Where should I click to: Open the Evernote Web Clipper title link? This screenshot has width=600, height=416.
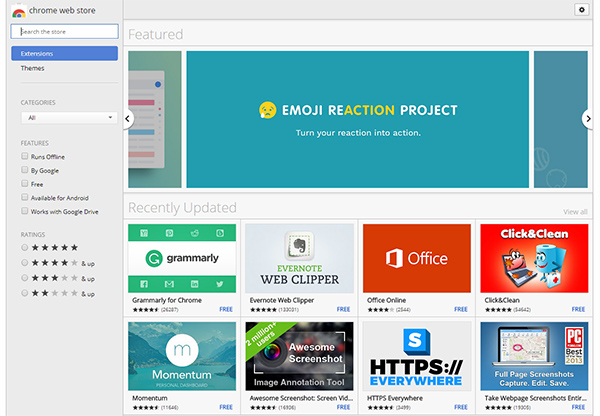pyautogui.click(x=282, y=300)
